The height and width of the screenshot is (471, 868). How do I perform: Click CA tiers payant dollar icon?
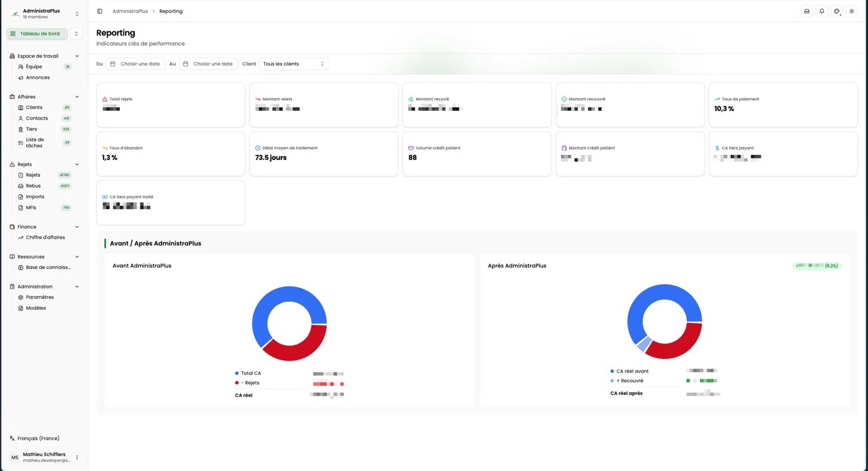(x=717, y=148)
